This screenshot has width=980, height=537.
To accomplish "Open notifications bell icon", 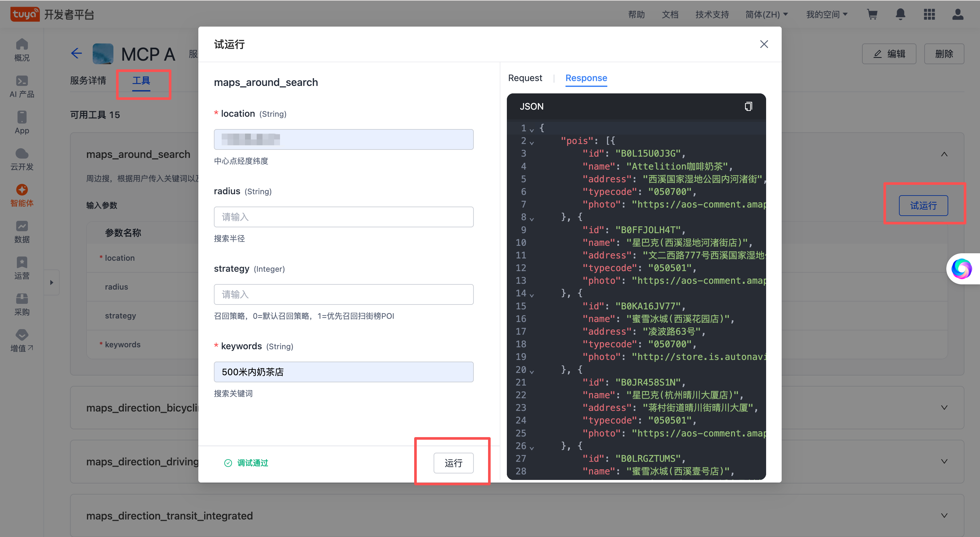I will point(900,15).
